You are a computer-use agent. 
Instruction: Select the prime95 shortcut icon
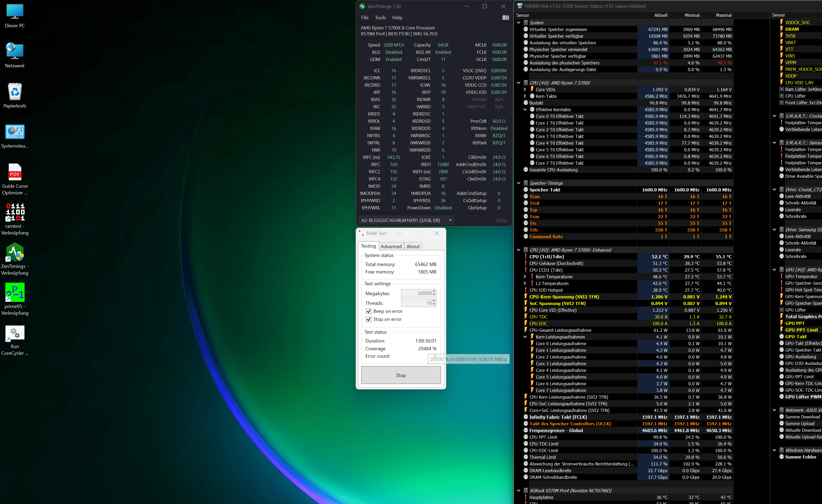15,299
